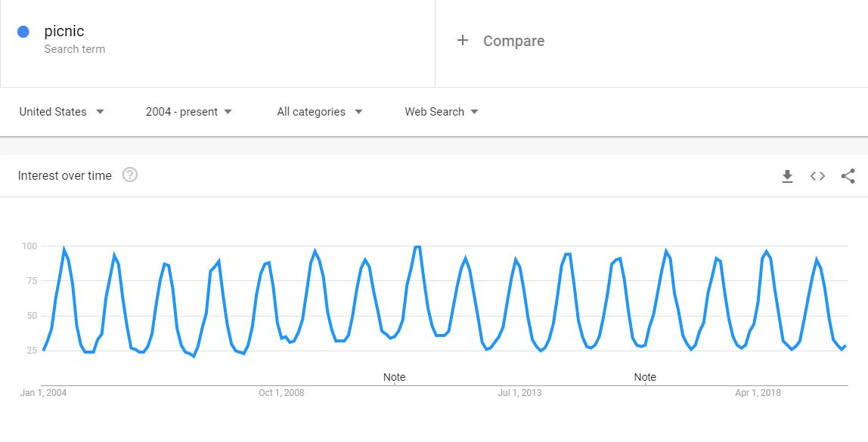Expand the All categories dropdown
Viewport: 868px width, 442px height.
pos(319,112)
